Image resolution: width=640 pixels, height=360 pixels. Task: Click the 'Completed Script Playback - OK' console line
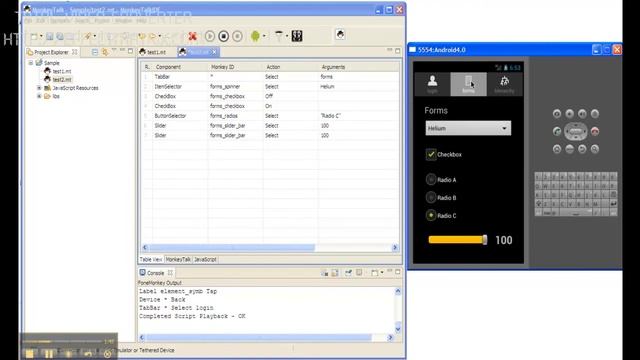(192, 316)
